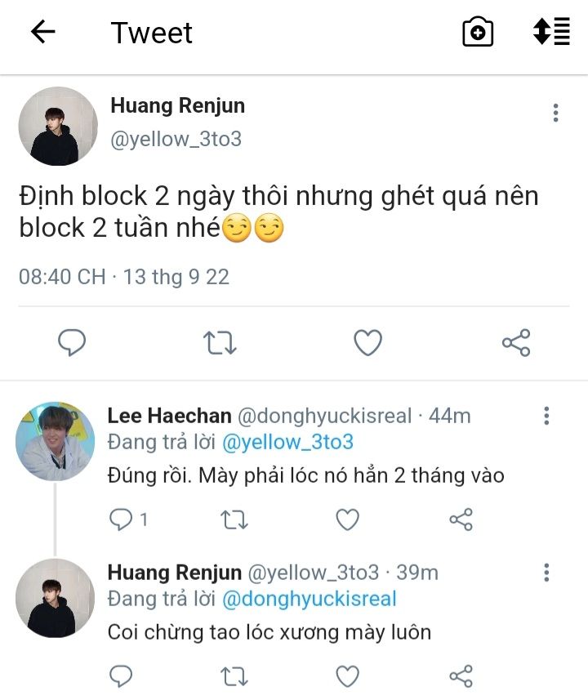Share Lee Haechan's reply
This screenshot has height=700, width=588.
pos(461,519)
